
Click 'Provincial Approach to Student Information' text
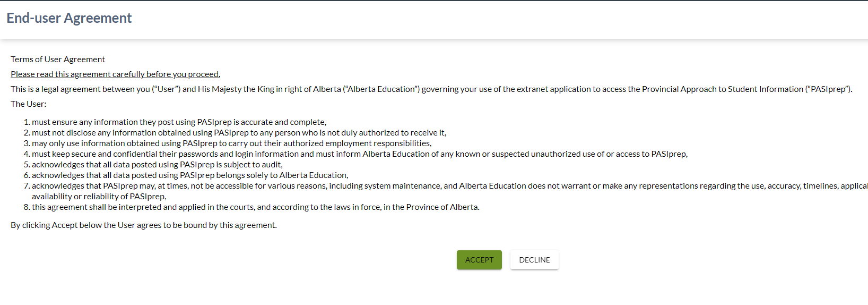click(x=722, y=89)
